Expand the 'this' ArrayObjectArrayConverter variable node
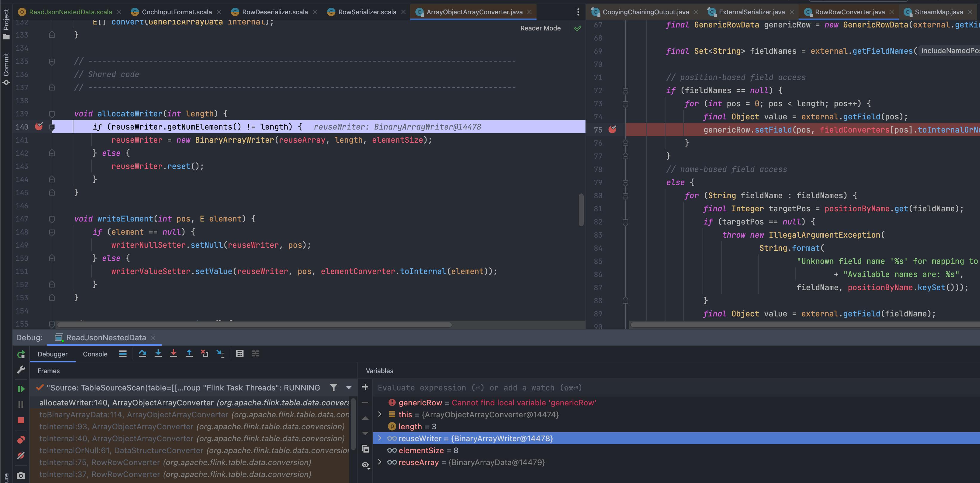 (x=379, y=414)
